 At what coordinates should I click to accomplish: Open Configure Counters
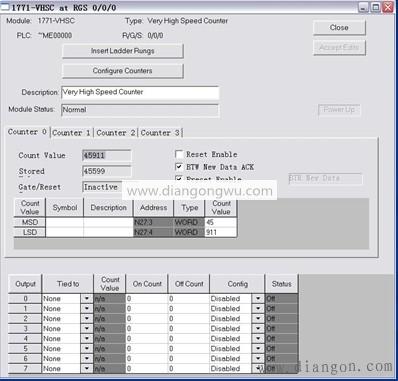point(123,71)
